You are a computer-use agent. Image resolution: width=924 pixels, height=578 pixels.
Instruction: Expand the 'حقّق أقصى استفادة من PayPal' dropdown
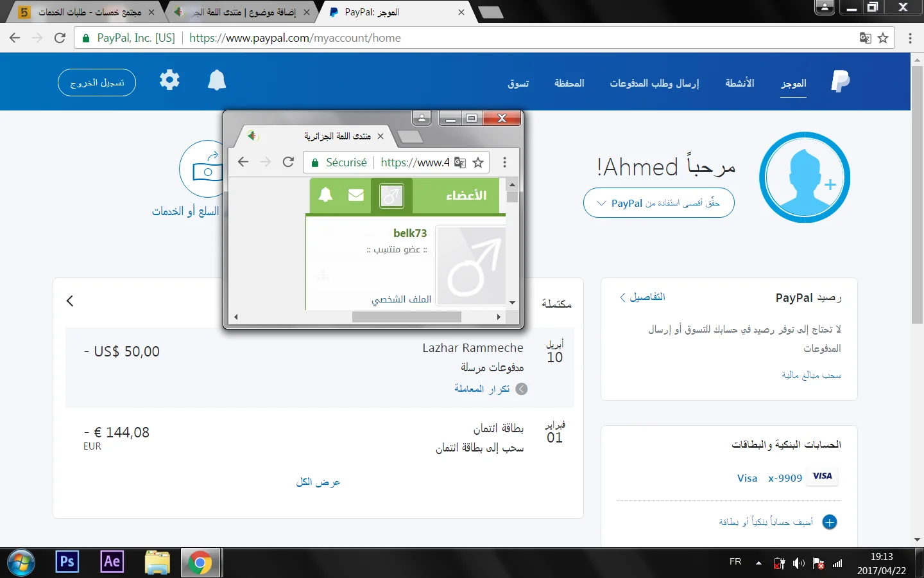[659, 203]
